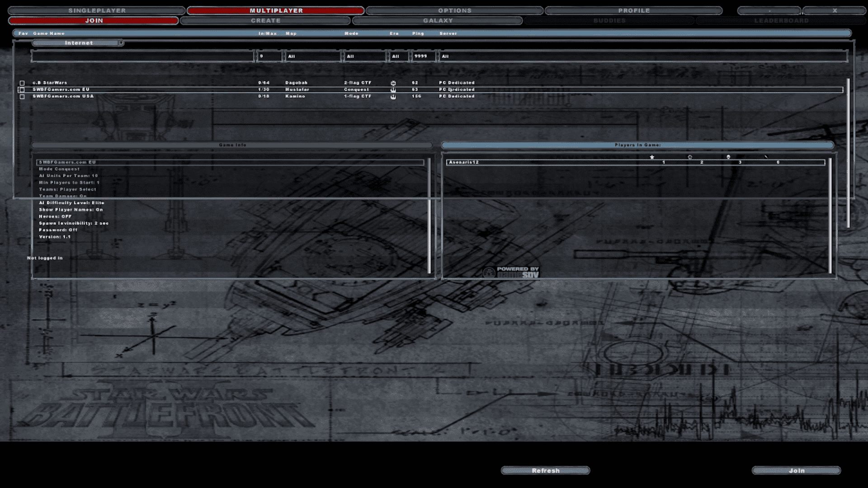Screen dimensions: 868x488
Task: Click the Join button
Action: coord(796,470)
